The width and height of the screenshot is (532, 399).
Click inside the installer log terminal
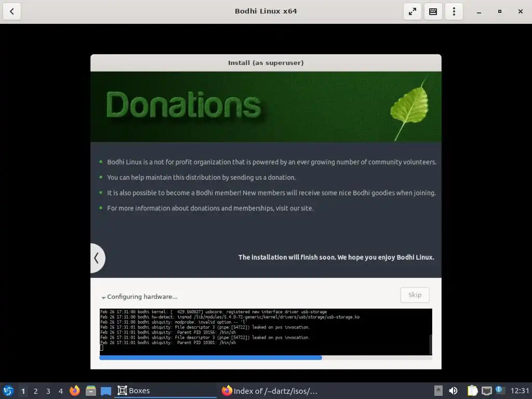click(264, 331)
